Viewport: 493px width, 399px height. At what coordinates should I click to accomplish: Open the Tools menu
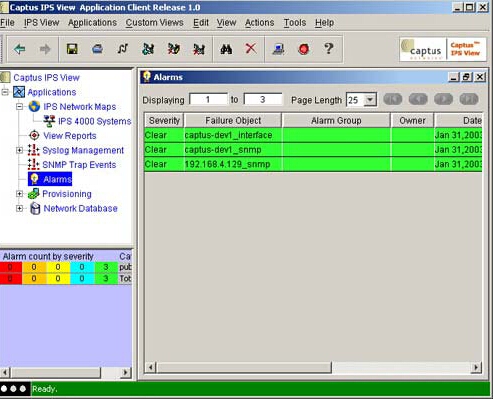point(295,23)
